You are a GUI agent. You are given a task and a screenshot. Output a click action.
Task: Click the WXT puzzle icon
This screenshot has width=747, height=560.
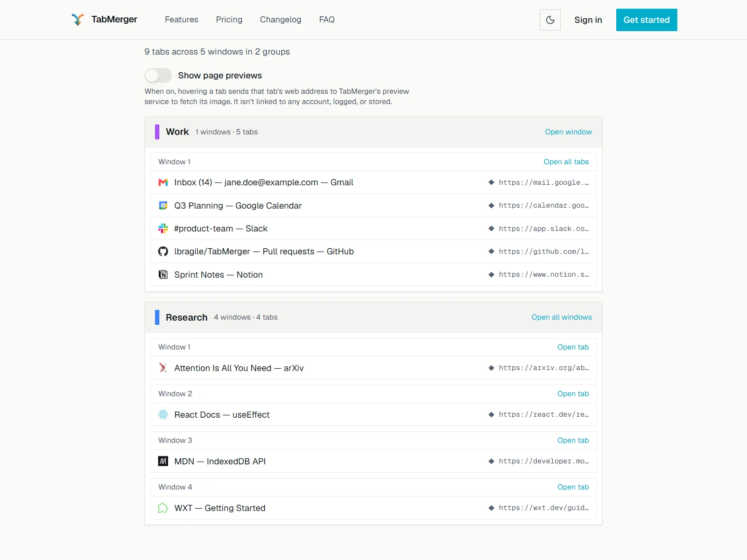pyautogui.click(x=163, y=508)
